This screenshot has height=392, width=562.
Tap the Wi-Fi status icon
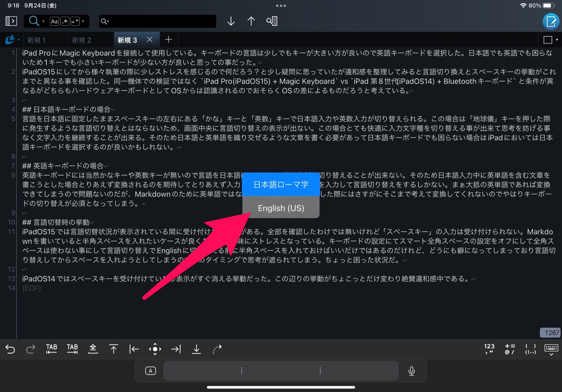(x=523, y=5)
